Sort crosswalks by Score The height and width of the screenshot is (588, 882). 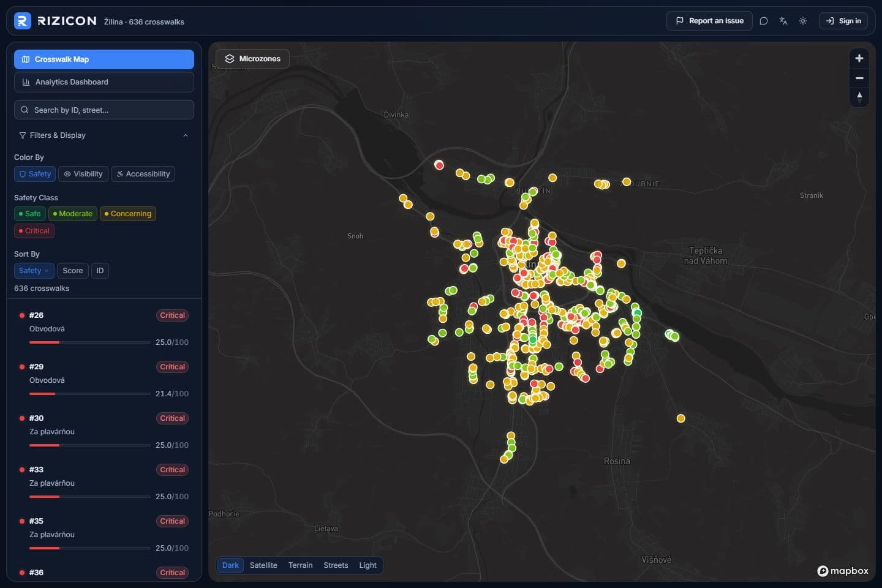[73, 271]
